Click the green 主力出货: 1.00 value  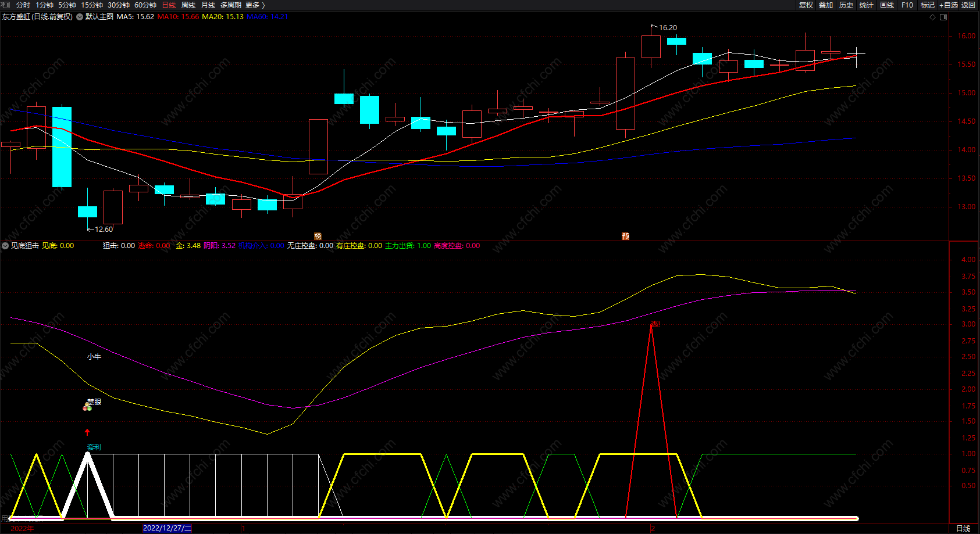click(x=408, y=246)
